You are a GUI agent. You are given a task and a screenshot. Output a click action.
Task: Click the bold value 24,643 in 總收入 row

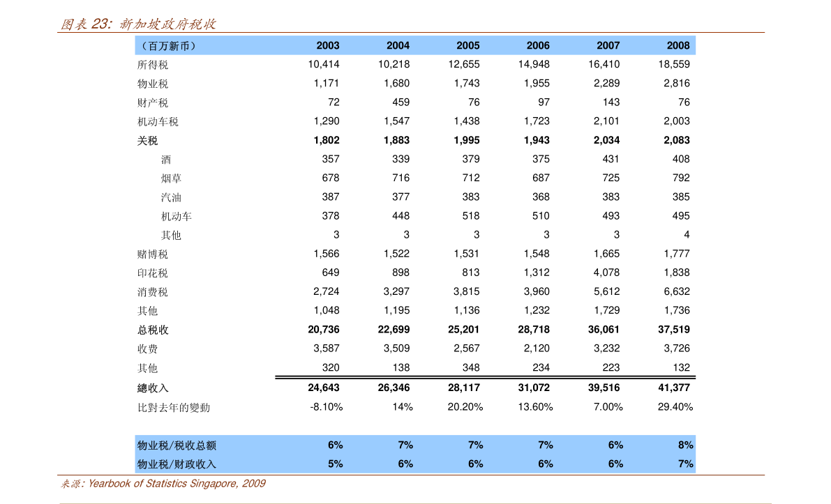click(x=323, y=388)
